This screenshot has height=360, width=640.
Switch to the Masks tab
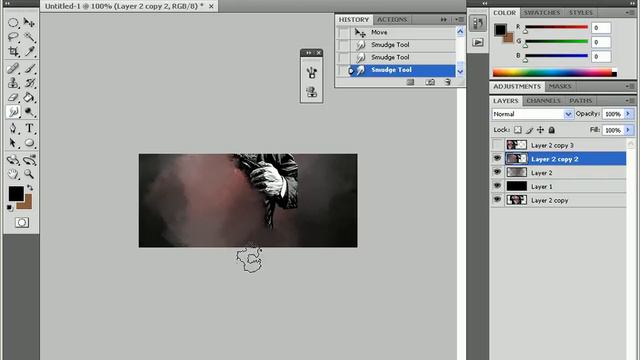tap(560, 86)
